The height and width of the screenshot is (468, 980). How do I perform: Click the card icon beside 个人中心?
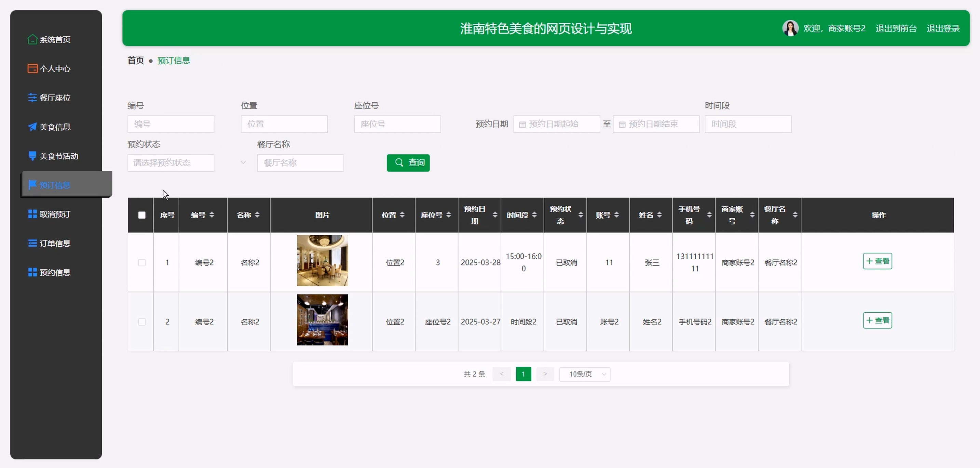32,68
